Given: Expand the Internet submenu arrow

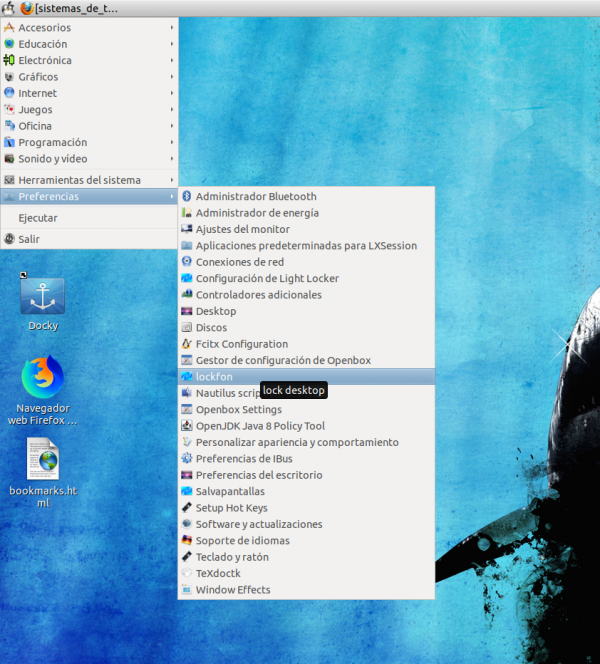Looking at the screenshot, I should tap(172, 93).
